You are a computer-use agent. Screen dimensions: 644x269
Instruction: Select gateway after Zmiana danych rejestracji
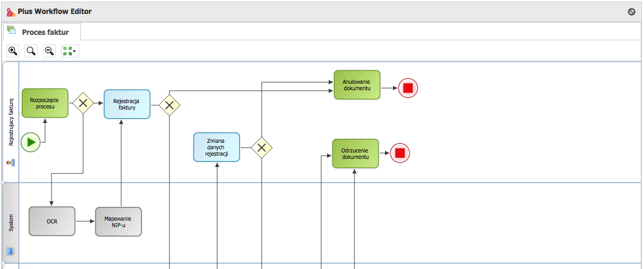(261, 148)
